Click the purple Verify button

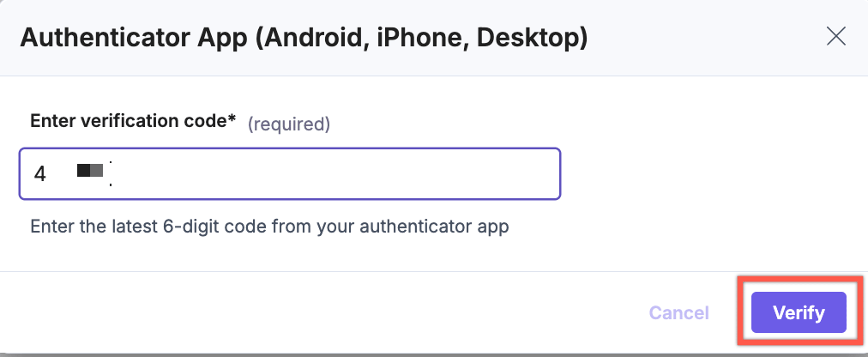tap(799, 312)
